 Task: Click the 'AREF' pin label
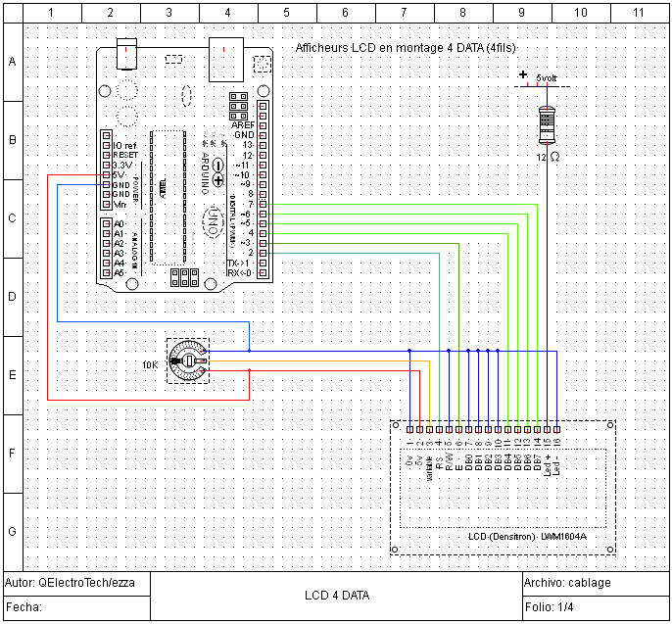pyautogui.click(x=243, y=125)
